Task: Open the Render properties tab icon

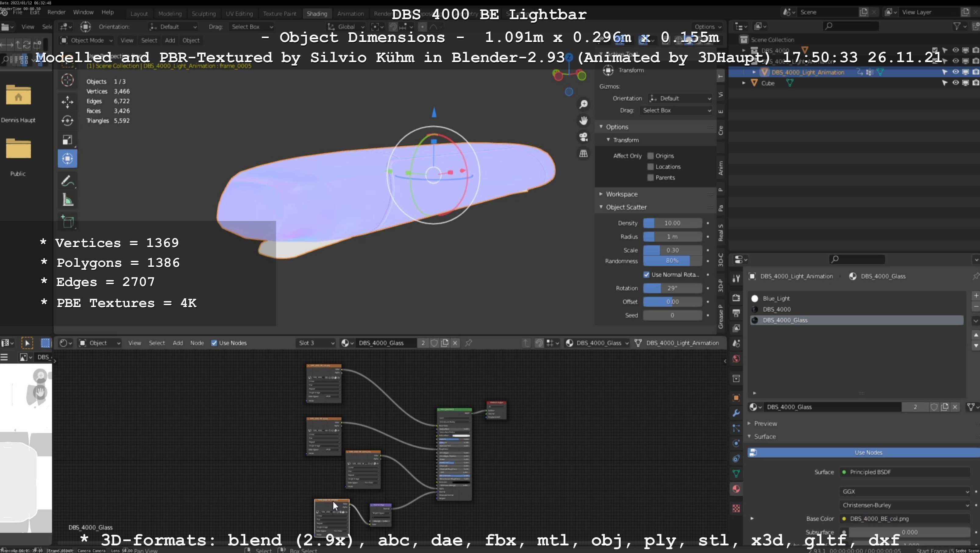Action: tap(736, 297)
